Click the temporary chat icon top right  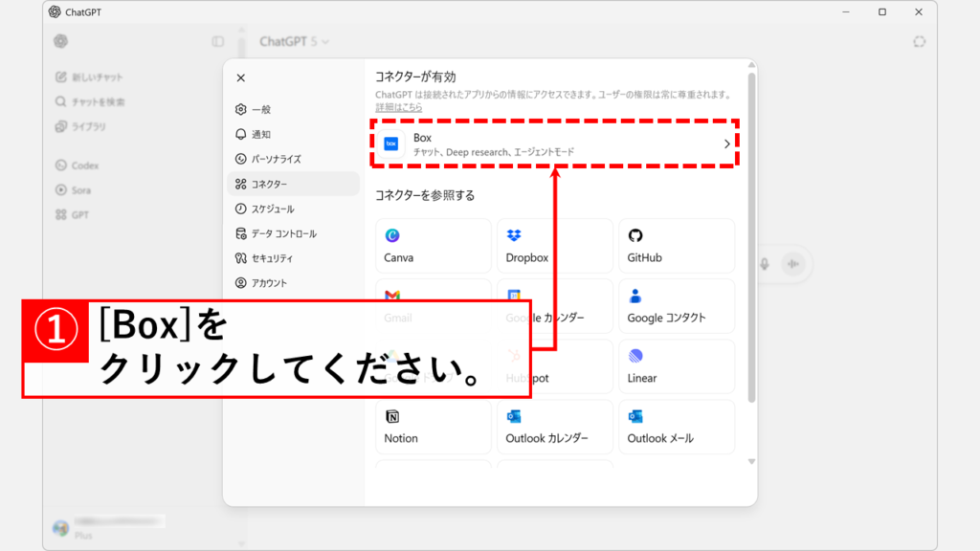919,42
